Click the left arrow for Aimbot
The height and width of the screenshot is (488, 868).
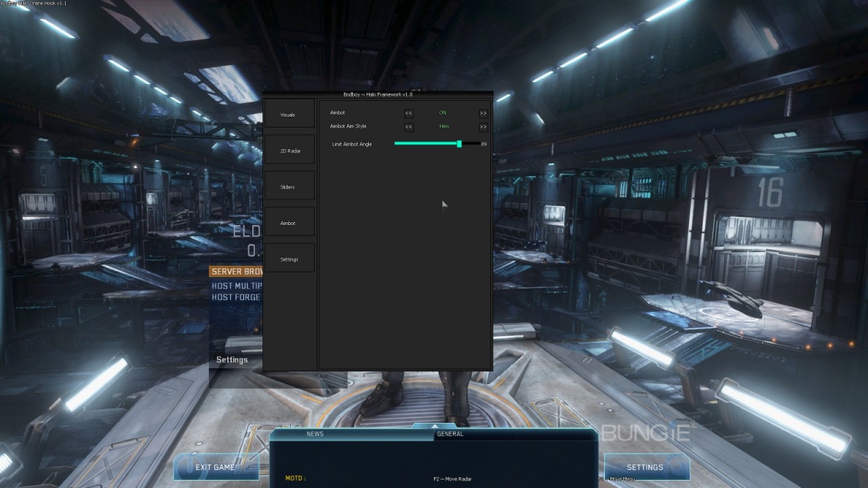409,113
